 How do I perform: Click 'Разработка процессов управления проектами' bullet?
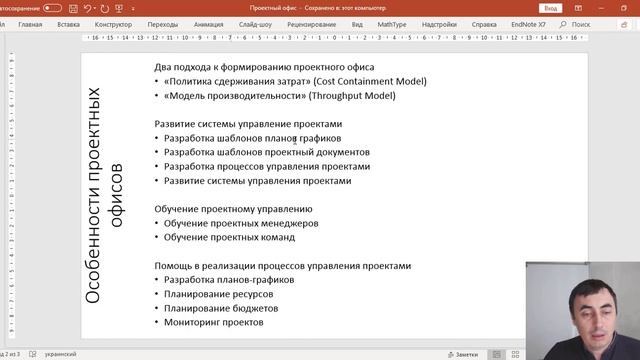(x=267, y=167)
